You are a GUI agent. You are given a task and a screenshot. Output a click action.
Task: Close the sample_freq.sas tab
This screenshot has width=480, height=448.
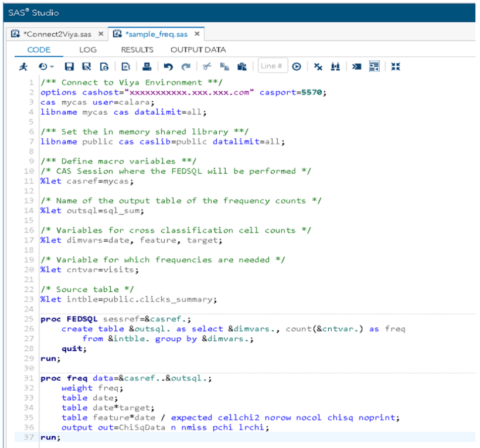tap(197, 33)
